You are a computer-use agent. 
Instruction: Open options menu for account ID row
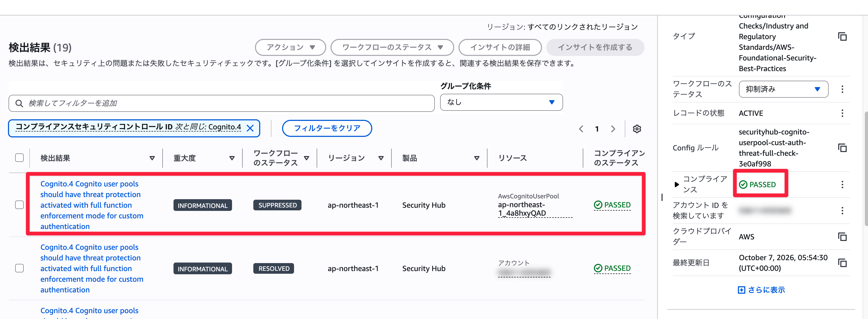(842, 211)
